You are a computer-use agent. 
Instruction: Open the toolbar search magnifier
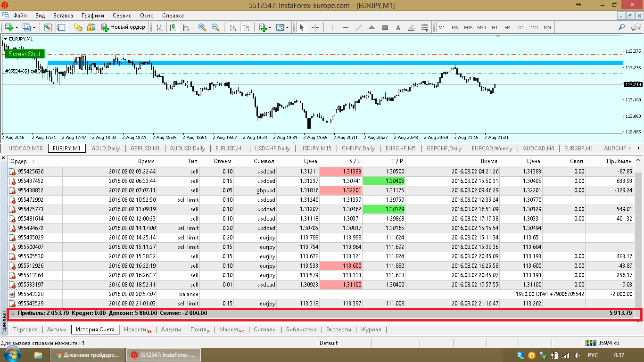(622, 27)
